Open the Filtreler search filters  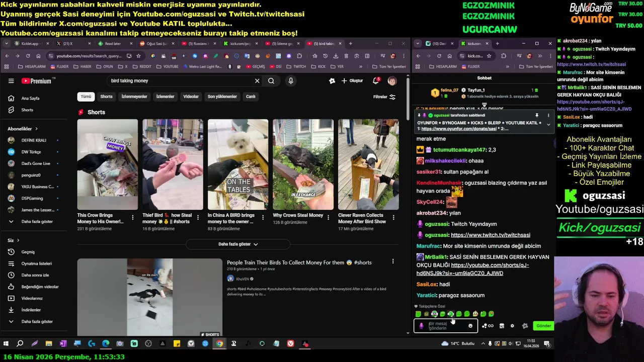tap(384, 97)
